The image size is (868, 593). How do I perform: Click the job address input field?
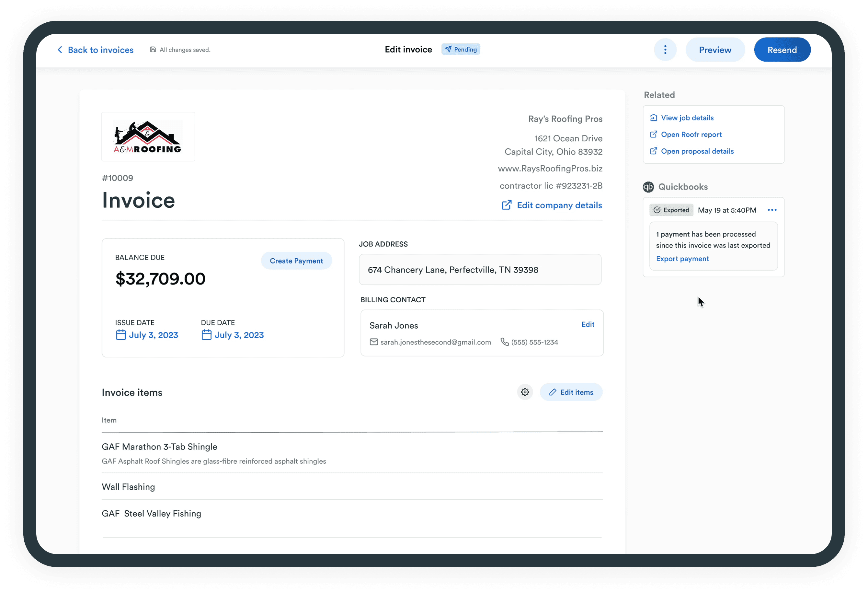point(480,270)
